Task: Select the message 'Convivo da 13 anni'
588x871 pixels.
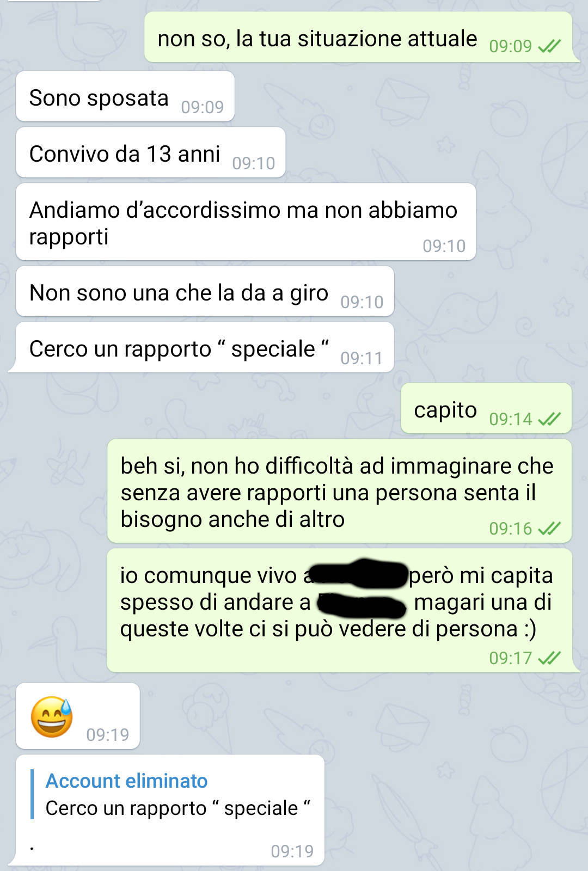Action: pyautogui.click(x=151, y=152)
